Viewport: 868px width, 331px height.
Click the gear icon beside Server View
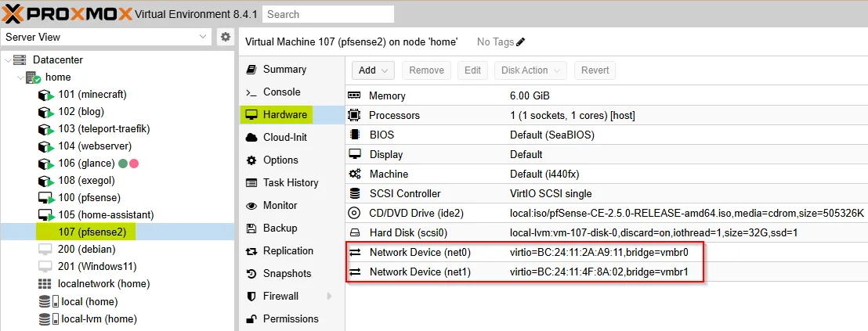(226, 37)
